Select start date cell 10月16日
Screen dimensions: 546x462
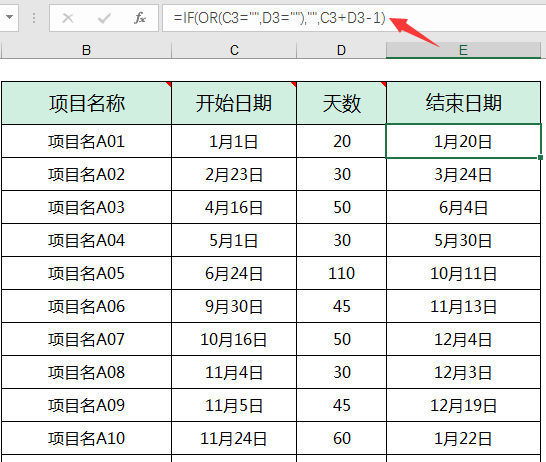coord(234,339)
